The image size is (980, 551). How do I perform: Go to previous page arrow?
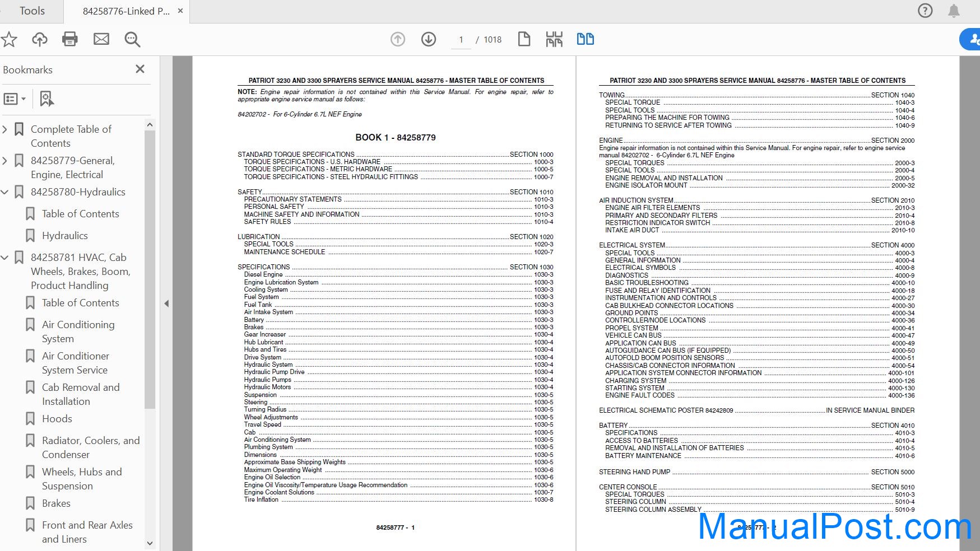coord(398,39)
